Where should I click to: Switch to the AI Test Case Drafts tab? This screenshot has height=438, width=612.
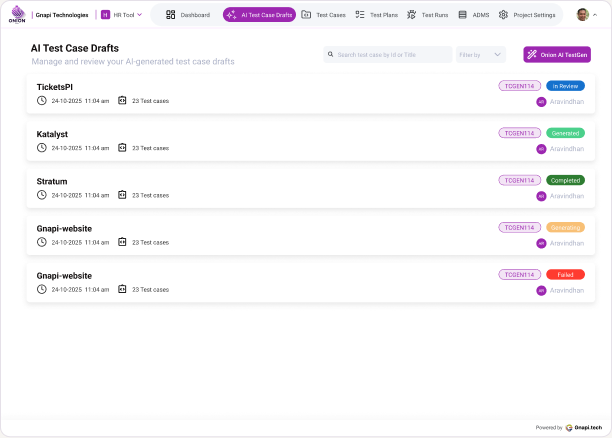pos(260,15)
